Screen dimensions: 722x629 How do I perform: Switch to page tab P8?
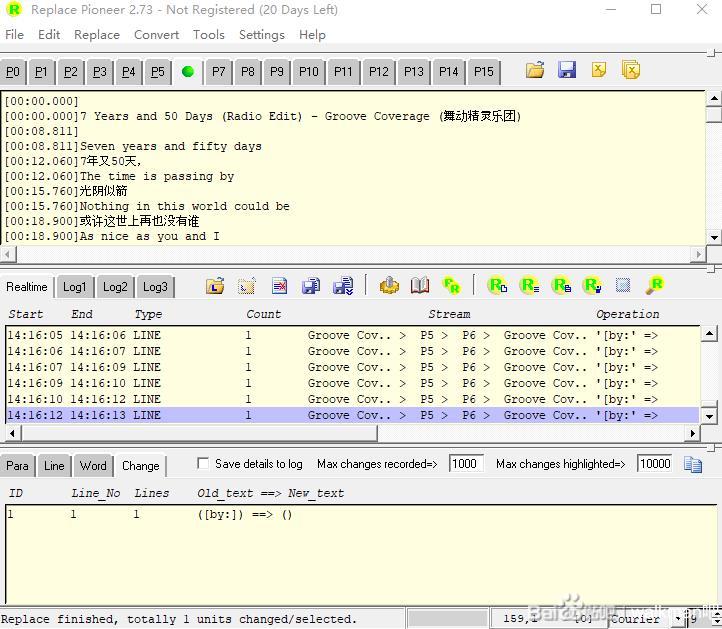248,72
